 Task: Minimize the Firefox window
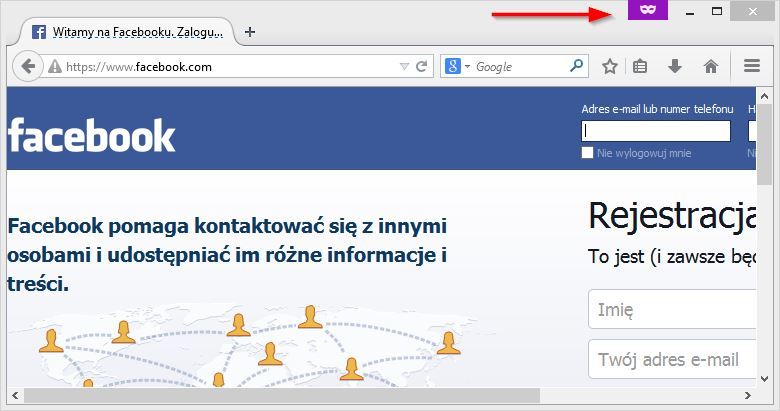tap(690, 11)
